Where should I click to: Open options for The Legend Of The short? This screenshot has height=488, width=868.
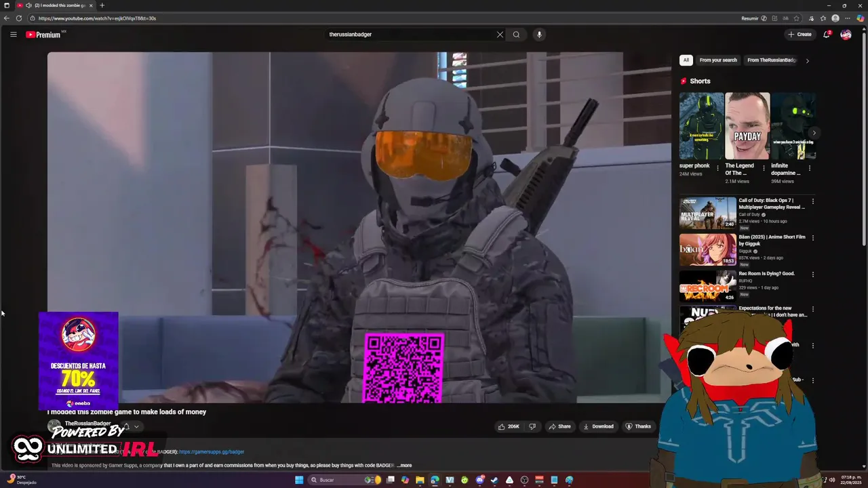click(x=764, y=167)
